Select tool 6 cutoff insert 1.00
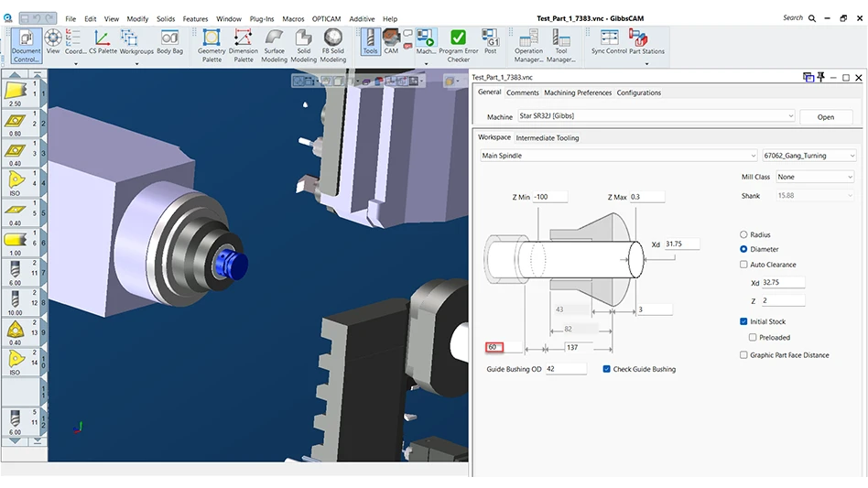Image resolution: width=868 pixels, height=488 pixels. [16, 243]
